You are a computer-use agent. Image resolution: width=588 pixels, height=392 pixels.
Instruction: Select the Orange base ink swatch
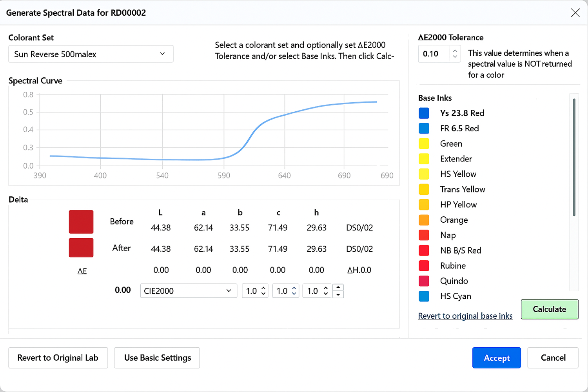point(424,220)
